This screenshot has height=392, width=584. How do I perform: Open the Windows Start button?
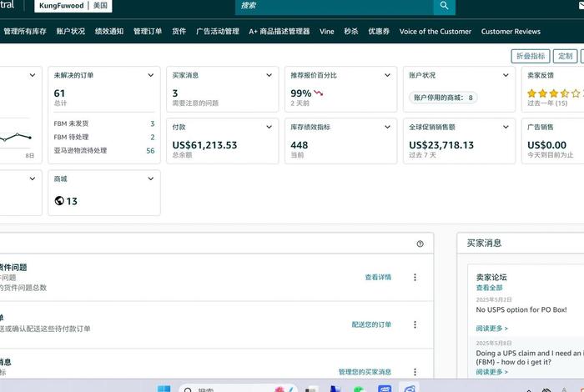click(164, 389)
